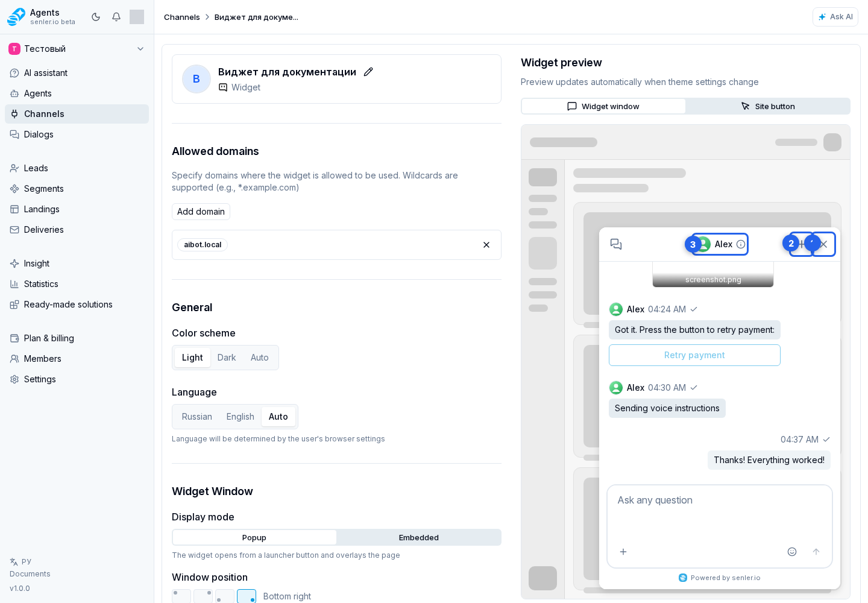Viewport: 868px width, 603px height.
Task: Switch display mode to Embedded
Action: [419, 537]
